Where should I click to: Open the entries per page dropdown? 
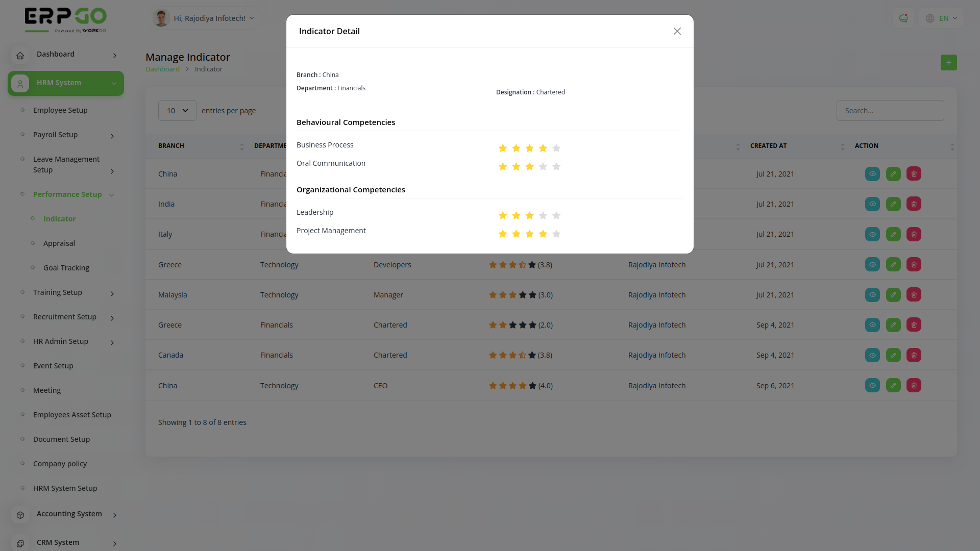tap(177, 111)
